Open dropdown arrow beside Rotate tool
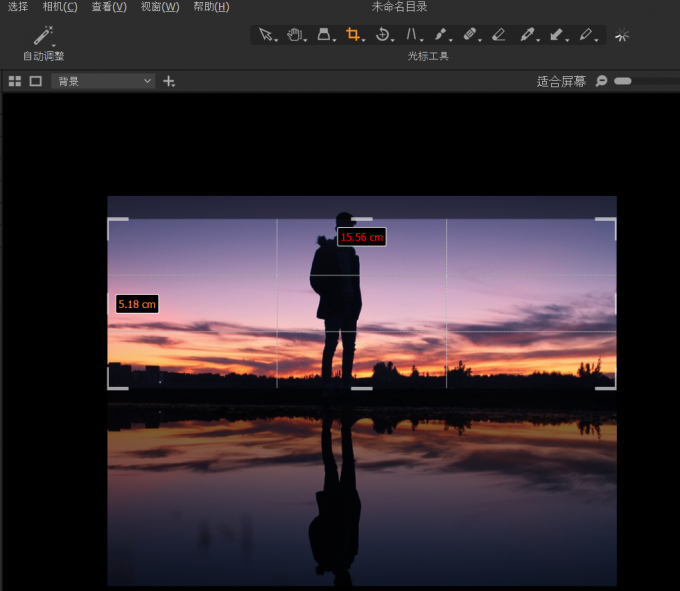This screenshot has width=680, height=591. click(x=392, y=40)
